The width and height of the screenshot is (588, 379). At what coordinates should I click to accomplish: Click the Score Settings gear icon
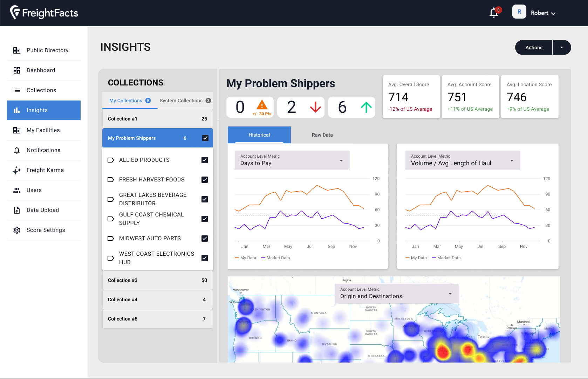16,230
